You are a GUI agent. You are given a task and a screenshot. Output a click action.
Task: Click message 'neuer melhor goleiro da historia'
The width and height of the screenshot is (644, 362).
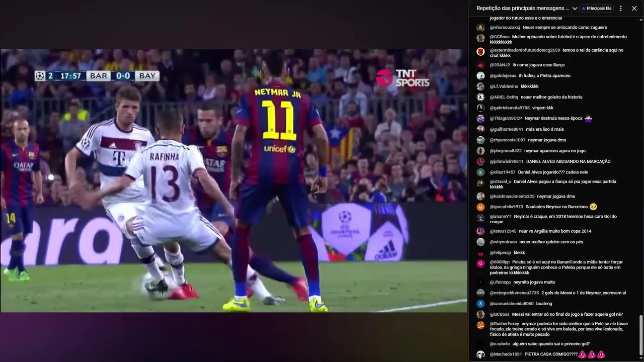551,97
